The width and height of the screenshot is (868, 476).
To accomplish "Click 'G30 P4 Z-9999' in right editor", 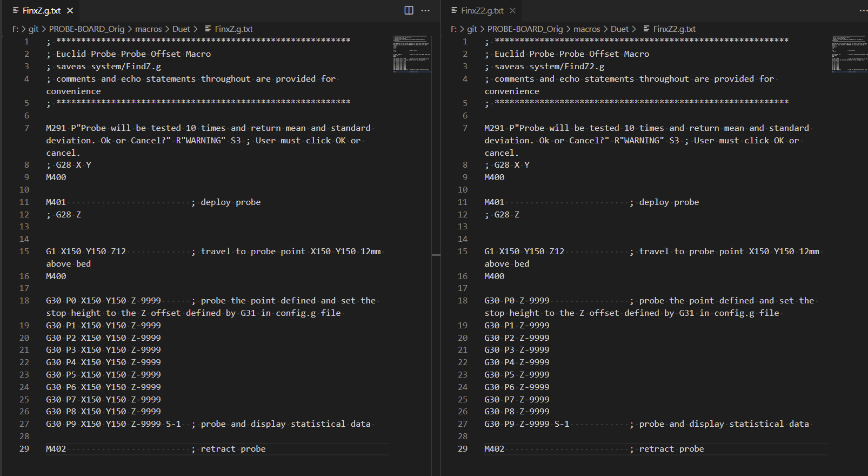I will [517, 362].
